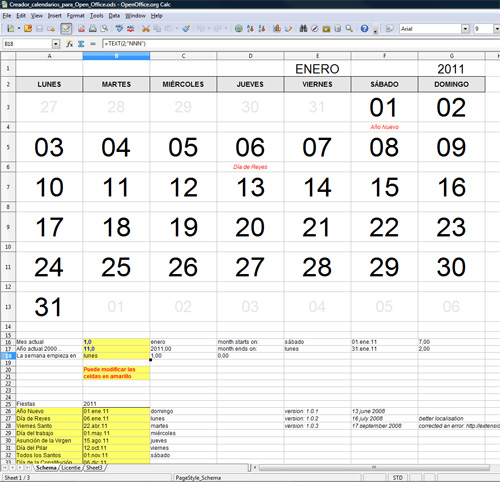This screenshot has width=500, height=482.
Task: Open Find & Replace binoculars
Action: 303,29
